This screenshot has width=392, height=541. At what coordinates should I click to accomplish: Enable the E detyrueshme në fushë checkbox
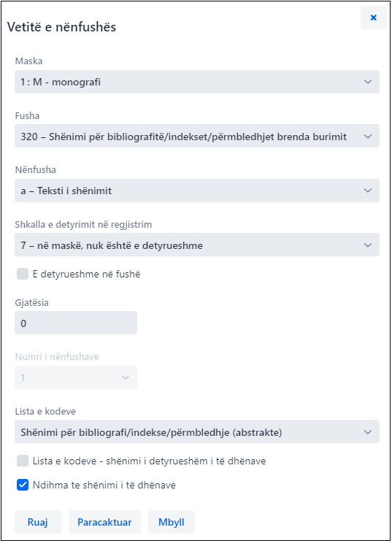click(23, 274)
